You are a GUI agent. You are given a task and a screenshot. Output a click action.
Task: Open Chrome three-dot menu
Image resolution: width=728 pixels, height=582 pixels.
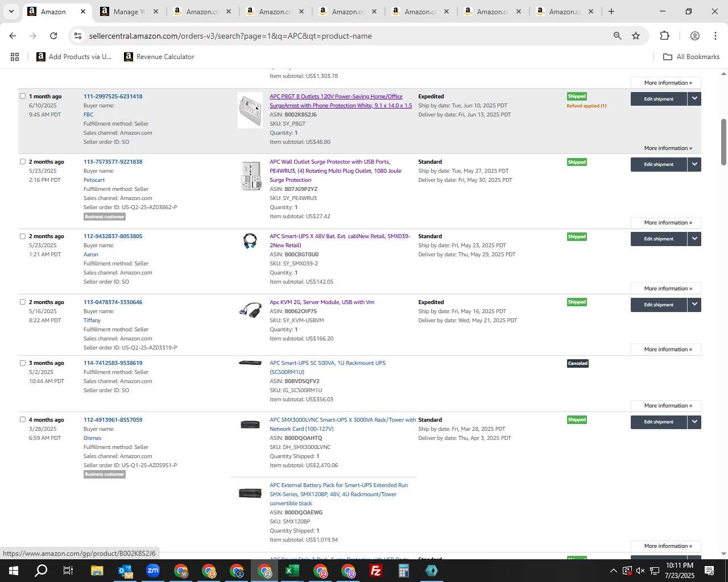(715, 36)
